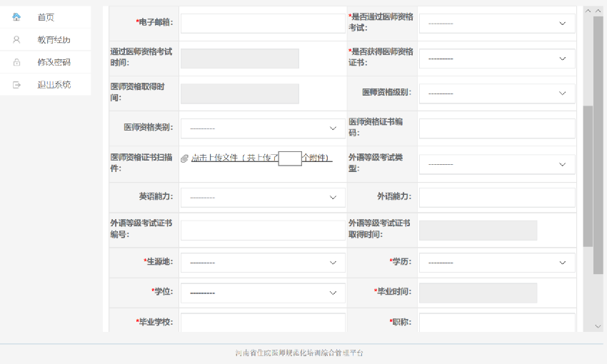Screen dimensions: 607x364
Task: Click uploaded attachment count box
Action: pos(290,158)
